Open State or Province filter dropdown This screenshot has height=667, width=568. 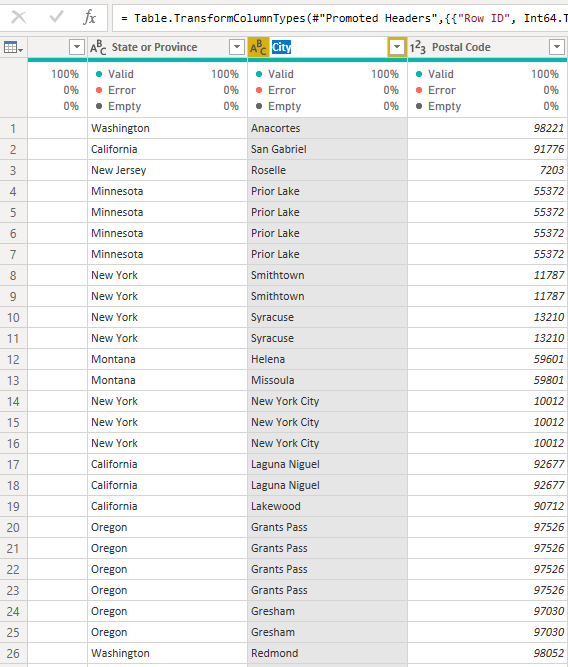click(237, 47)
